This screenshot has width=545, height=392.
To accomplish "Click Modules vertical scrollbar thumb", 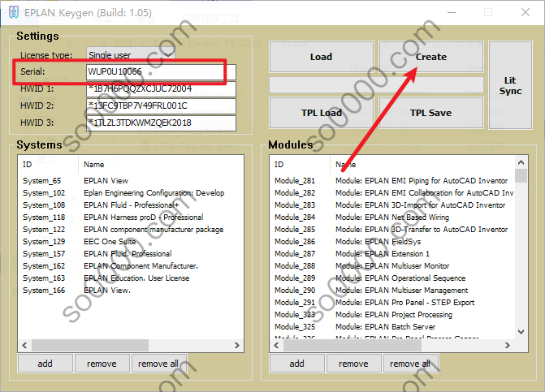I will [x=521, y=175].
